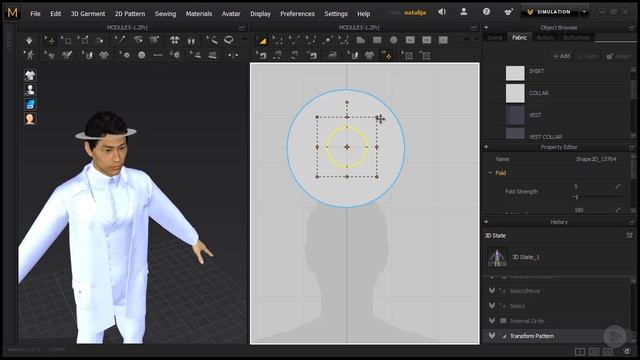Switch to the Fabric tab

(519, 37)
